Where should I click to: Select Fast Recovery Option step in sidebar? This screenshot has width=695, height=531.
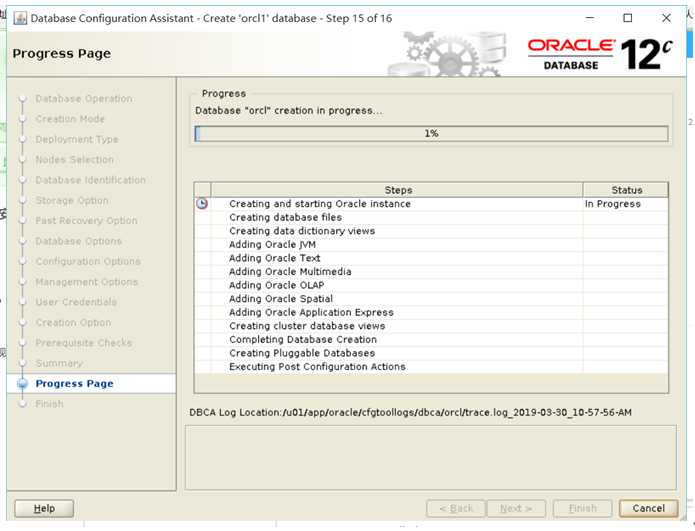coord(86,220)
